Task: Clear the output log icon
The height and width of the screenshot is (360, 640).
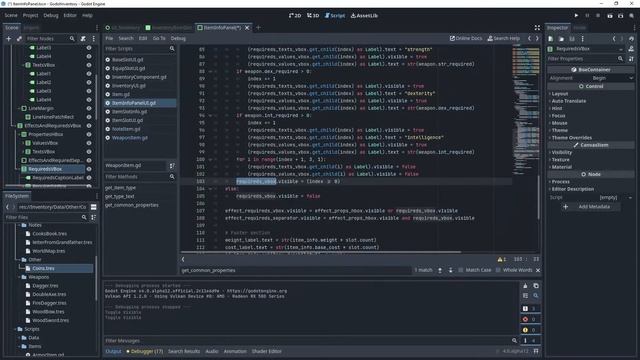Action: point(525,286)
